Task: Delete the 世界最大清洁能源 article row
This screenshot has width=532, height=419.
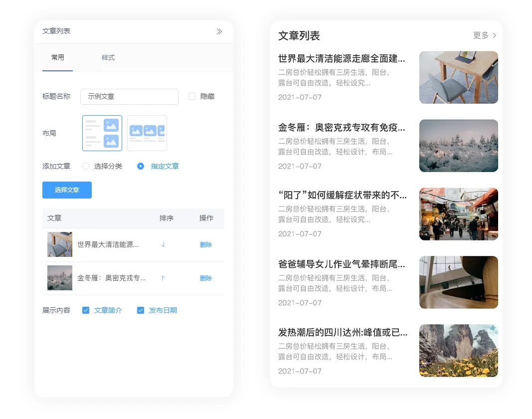Action: click(205, 244)
